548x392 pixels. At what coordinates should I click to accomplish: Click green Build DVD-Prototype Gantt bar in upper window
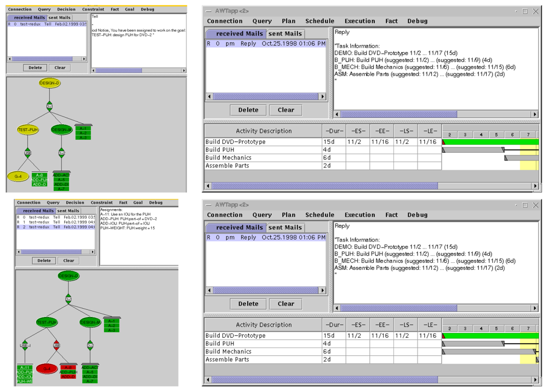click(x=490, y=142)
